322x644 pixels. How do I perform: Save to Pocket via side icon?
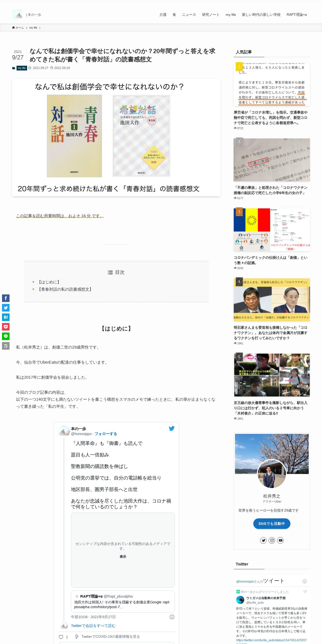pos(6,327)
